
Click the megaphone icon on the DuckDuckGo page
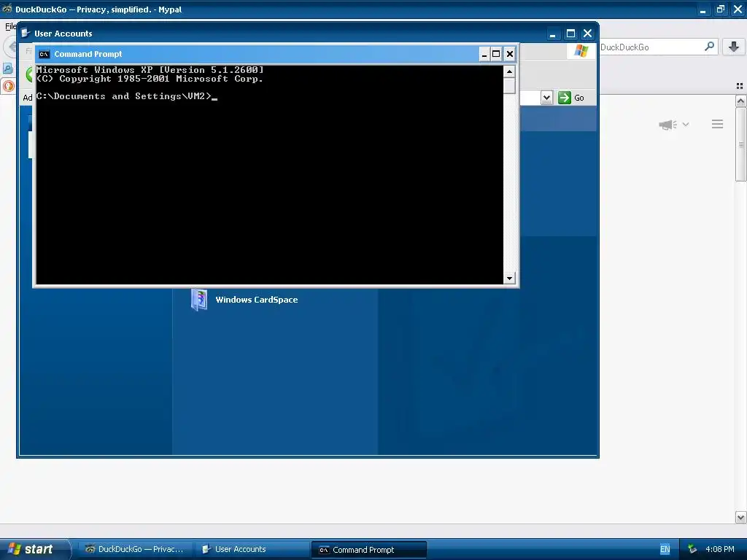pos(667,125)
